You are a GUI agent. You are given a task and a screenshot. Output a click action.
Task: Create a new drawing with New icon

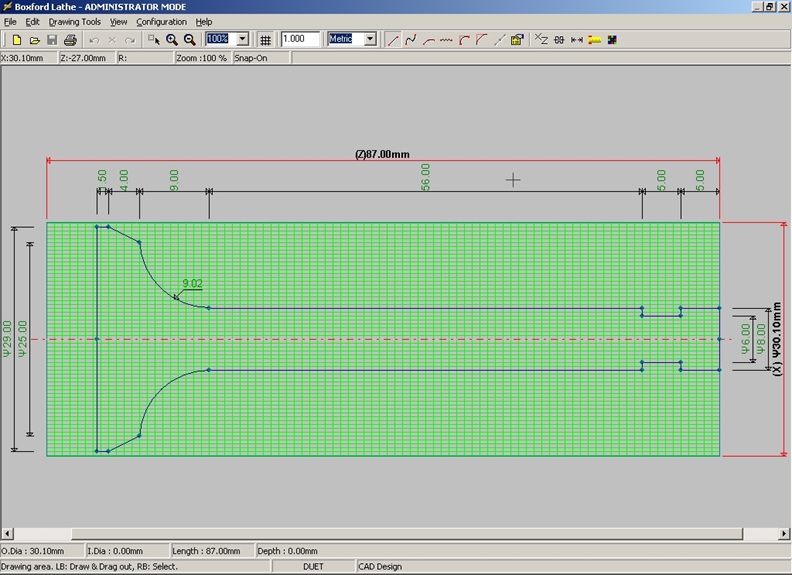click(16, 39)
